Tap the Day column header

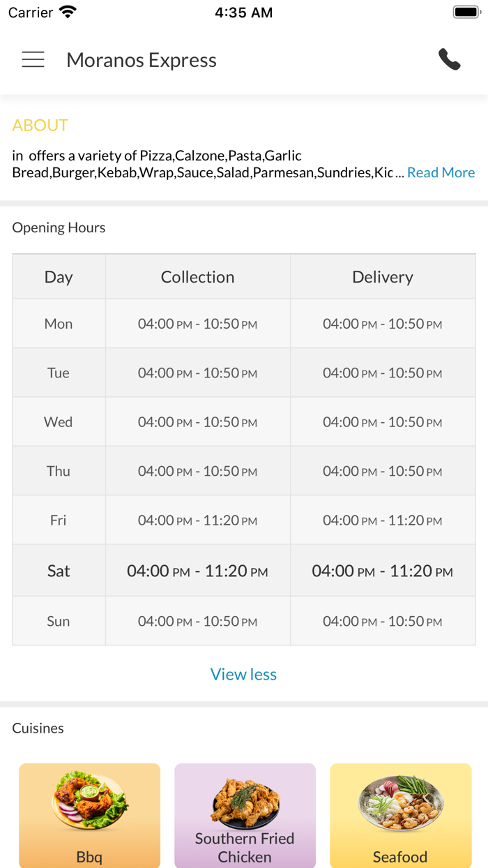[x=59, y=277]
